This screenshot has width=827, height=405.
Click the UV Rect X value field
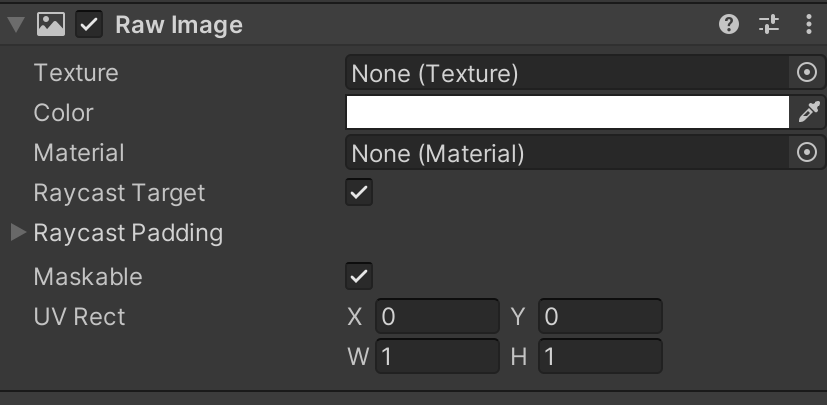(437, 317)
